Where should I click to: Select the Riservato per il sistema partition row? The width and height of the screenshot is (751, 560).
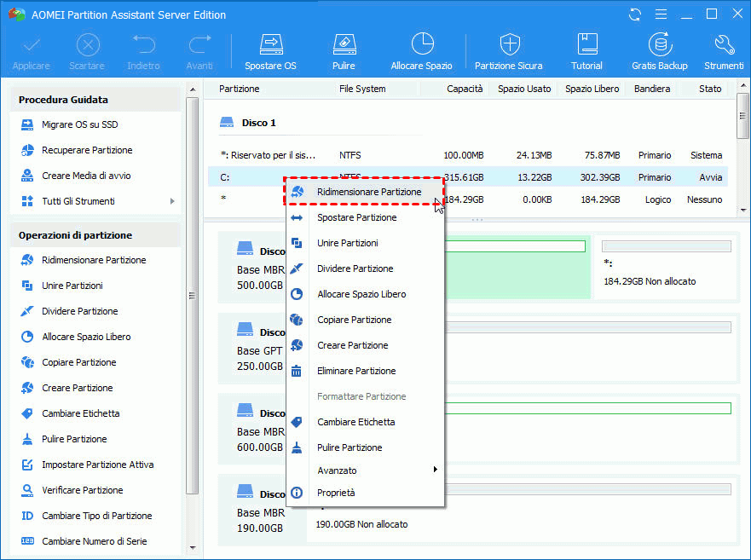[x=268, y=155]
